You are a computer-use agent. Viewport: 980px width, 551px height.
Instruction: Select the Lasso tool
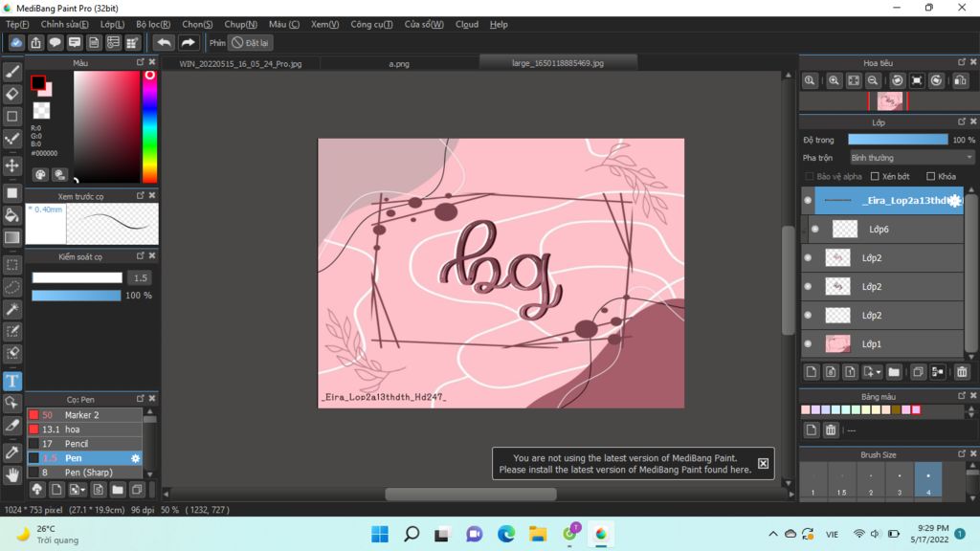[x=11, y=287]
